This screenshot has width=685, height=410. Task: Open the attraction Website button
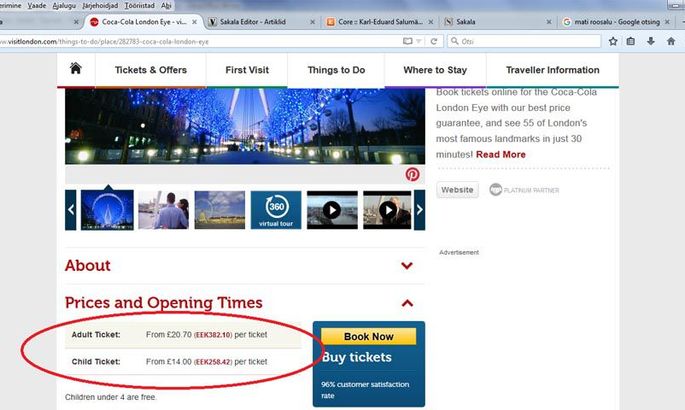click(457, 190)
